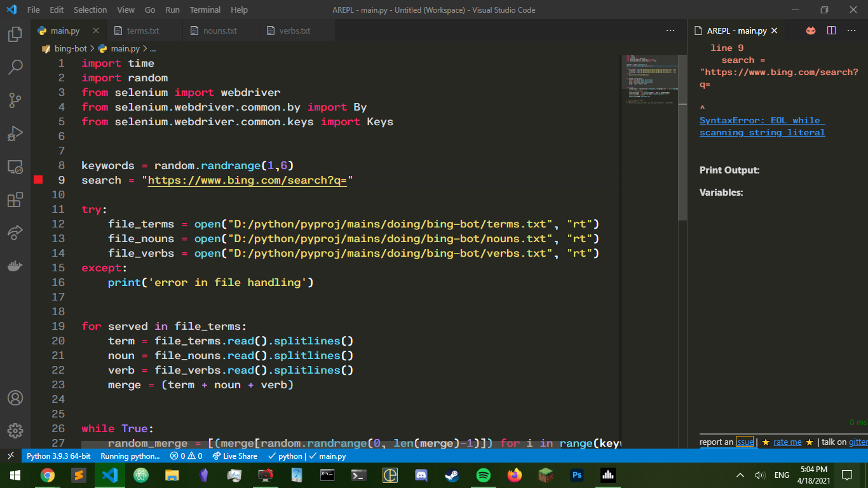Open Remote Explorer in activity bar

[x=15, y=166]
